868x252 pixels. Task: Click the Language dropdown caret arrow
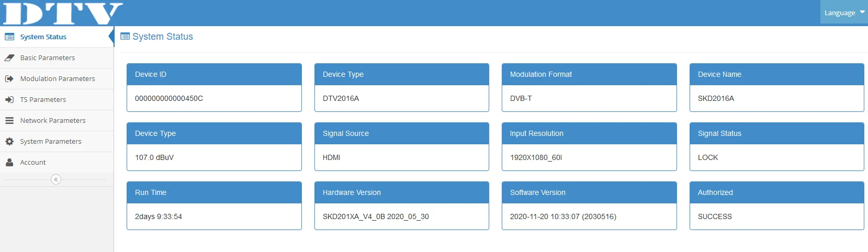pyautogui.click(x=862, y=12)
